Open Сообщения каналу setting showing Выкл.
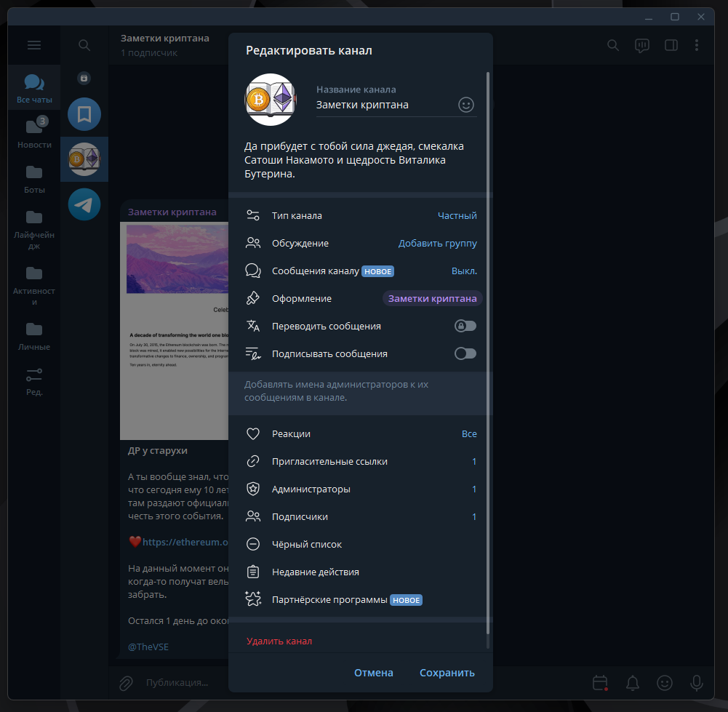The width and height of the screenshot is (728, 712). tap(361, 271)
